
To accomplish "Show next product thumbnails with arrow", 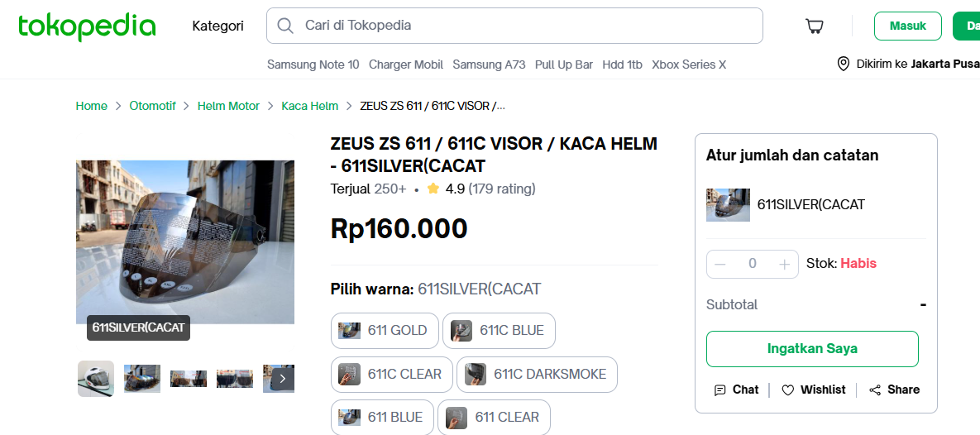I will coord(283,379).
